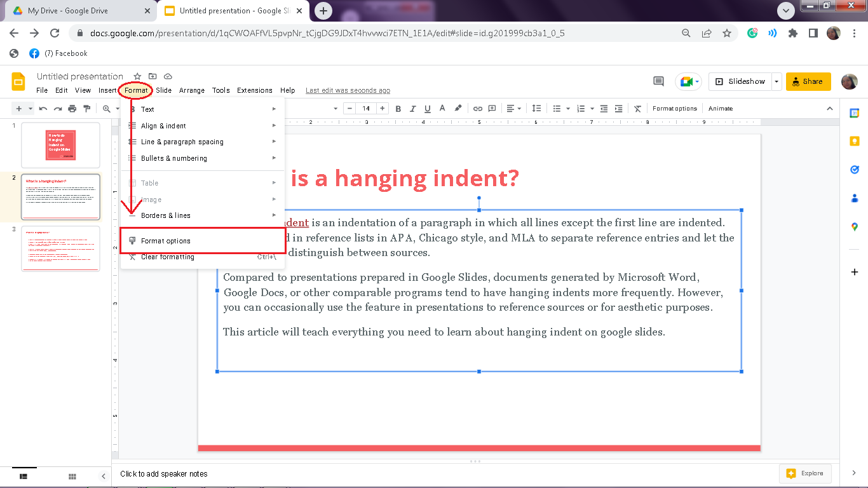
Task: Click the yellow Share button
Action: (808, 81)
